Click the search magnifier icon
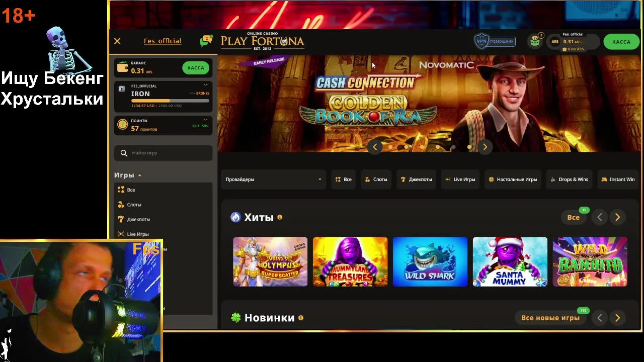The image size is (644, 362). (124, 153)
